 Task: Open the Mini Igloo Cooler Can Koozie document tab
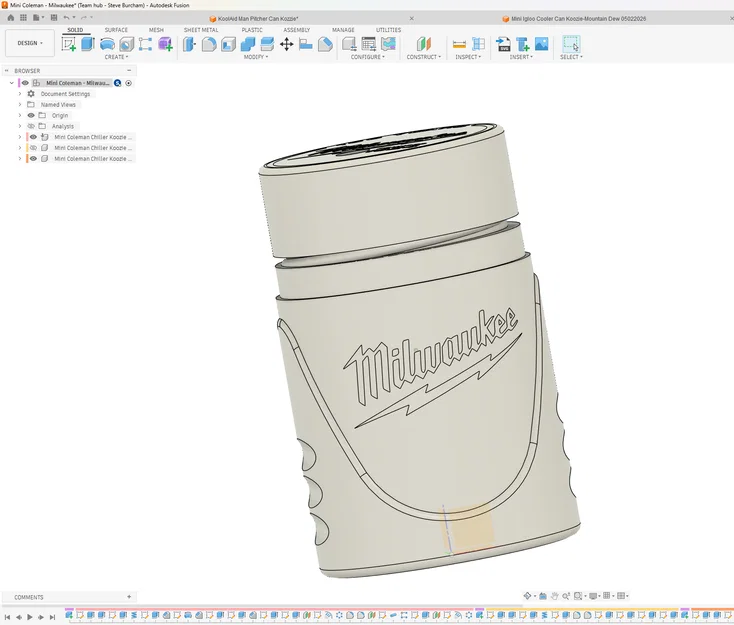click(x=574, y=19)
